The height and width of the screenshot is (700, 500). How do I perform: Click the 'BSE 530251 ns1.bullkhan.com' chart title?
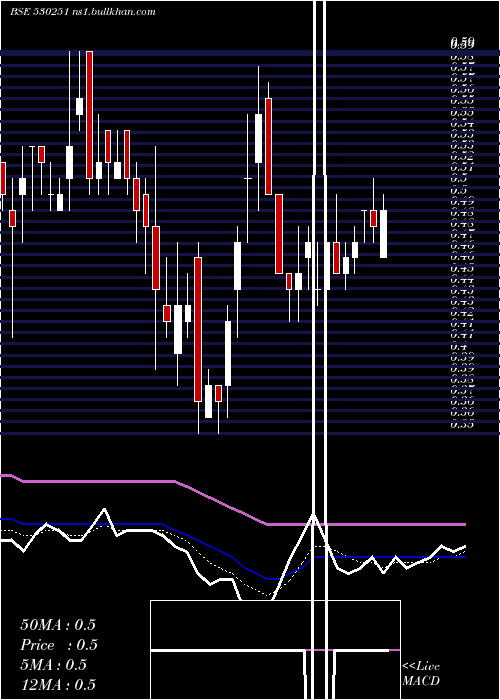(83, 12)
